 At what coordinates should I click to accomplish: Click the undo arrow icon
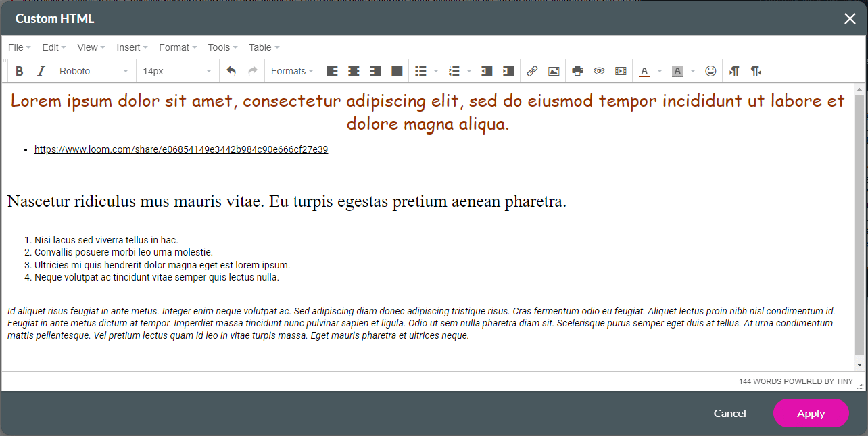point(231,71)
